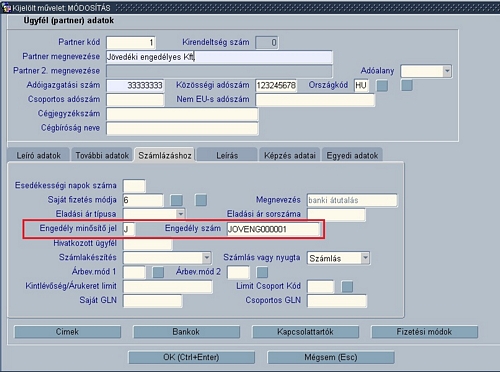Select the Képzés adatai tab
Viewport: 500px width, 372px height.
tap(290, 155)
